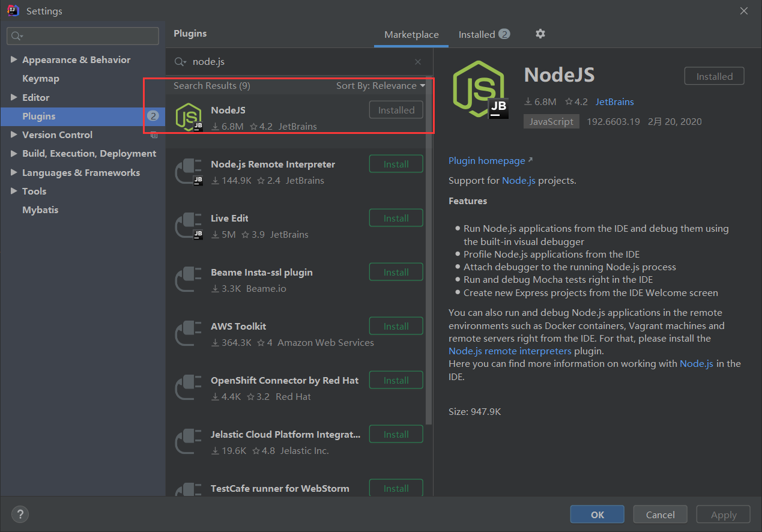
Task: Click the IntelliJ icon in the title bar
Action: (13, 11)
